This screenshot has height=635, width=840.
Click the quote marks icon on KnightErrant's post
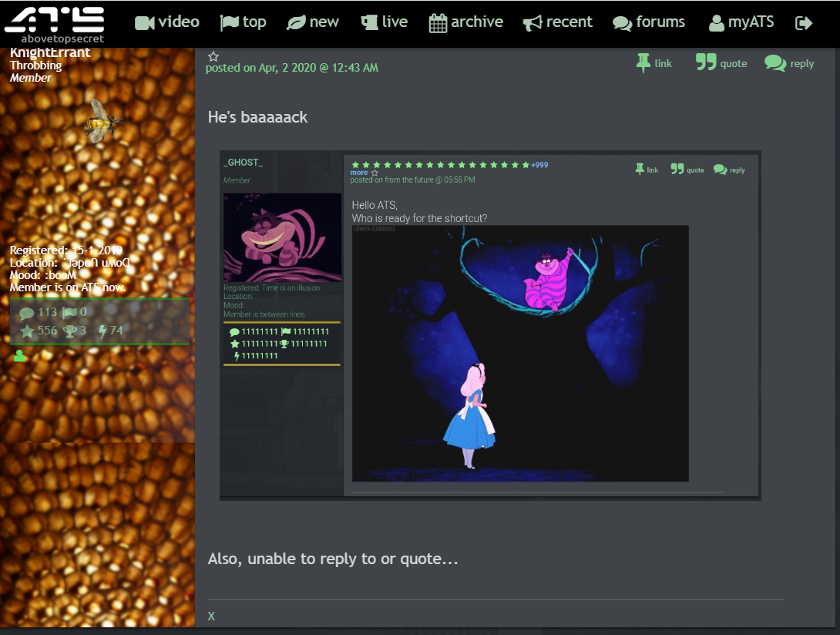coord(706,62)
